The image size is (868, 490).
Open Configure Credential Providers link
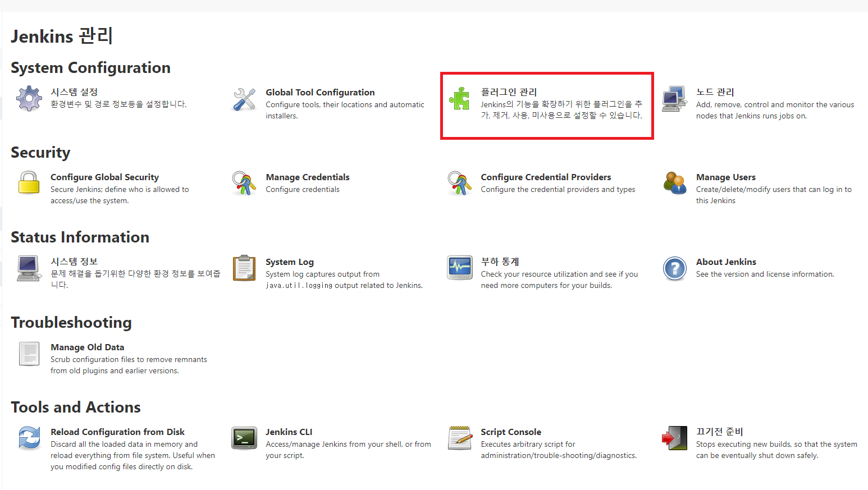tap(546, 177)
